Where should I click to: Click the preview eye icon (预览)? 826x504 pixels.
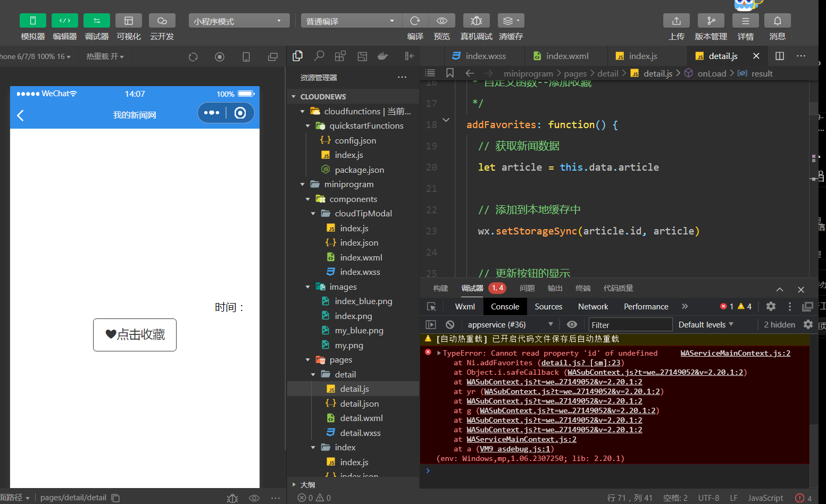pyautogui.click(x=442, y=21)
